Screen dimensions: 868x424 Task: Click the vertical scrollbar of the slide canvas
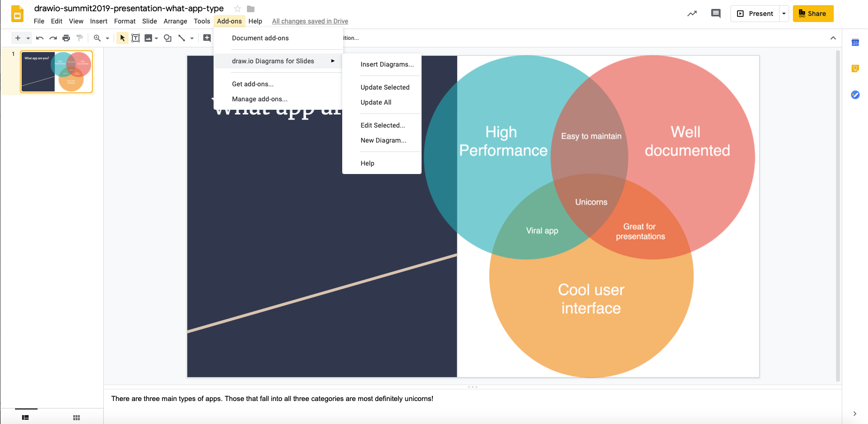click(x=838, y=216)
